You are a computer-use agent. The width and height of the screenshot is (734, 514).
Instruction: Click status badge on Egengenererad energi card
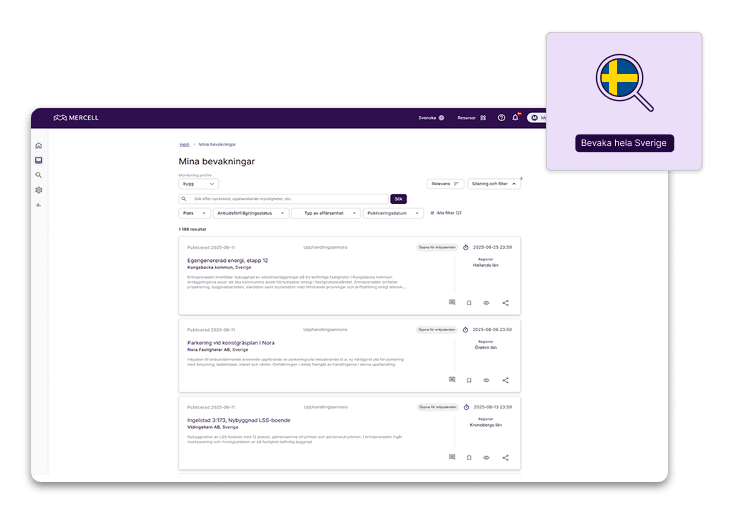[x=437, y=247]
